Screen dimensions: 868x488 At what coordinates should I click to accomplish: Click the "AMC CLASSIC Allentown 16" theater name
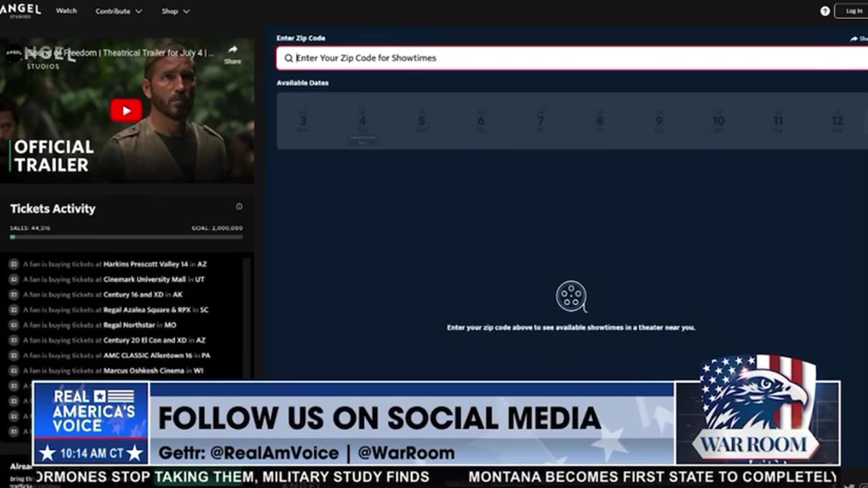pyautogui.click(x=148, y=356)
